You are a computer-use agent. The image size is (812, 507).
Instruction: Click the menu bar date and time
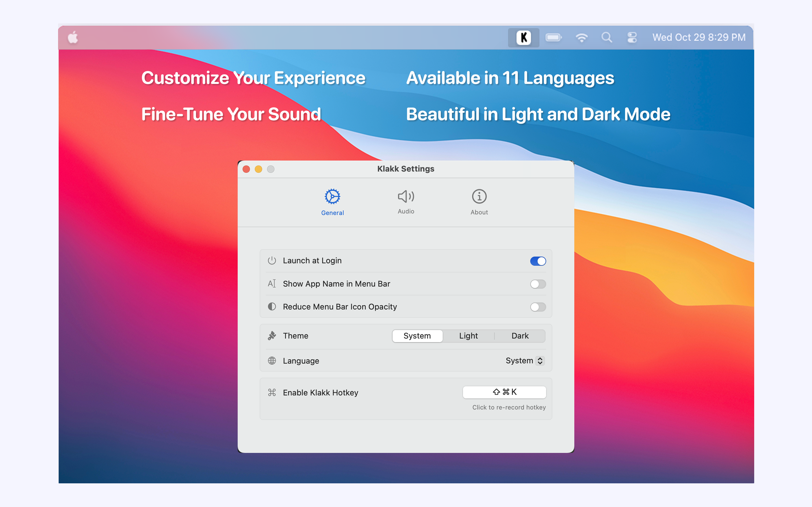(x=699, y=37)
